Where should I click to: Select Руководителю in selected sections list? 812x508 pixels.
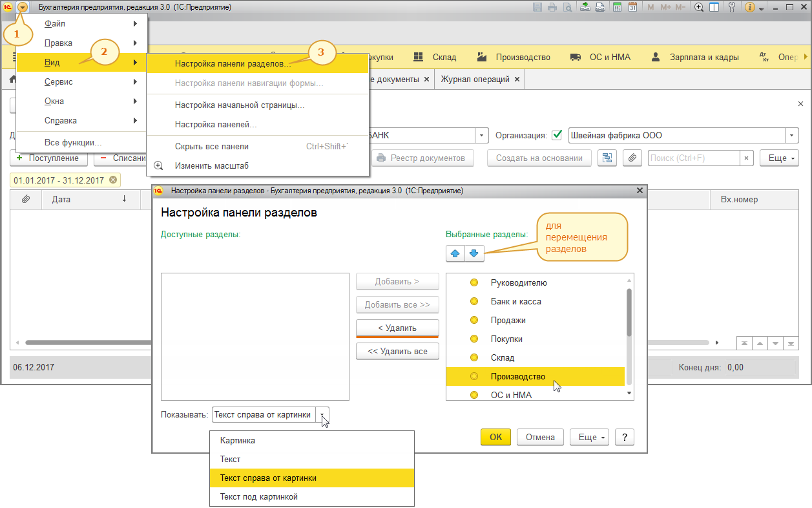(535, 282)
